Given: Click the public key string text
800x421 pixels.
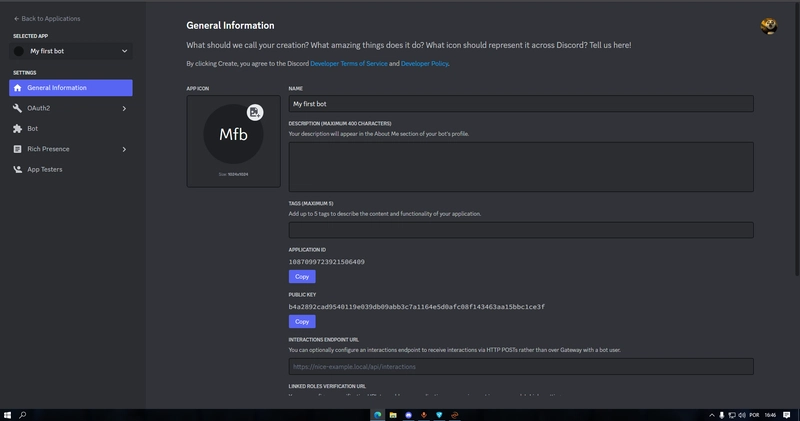Looking at the screenshot, I should pyautogui.click(x=416, y=307).
